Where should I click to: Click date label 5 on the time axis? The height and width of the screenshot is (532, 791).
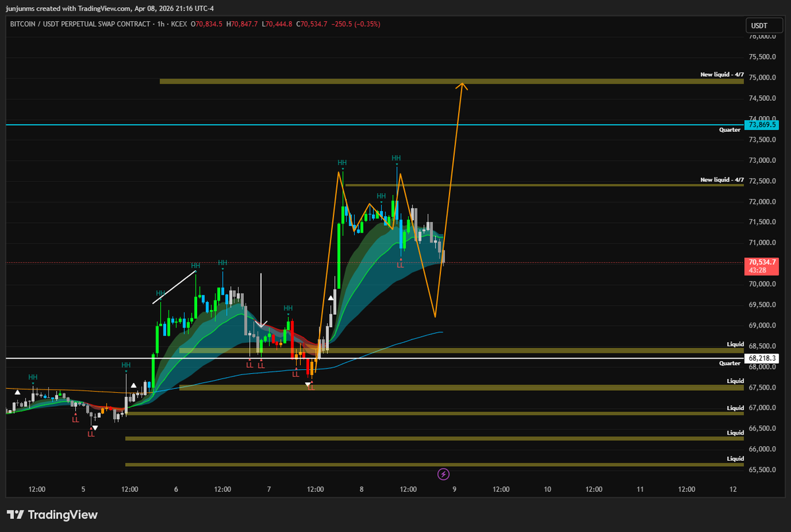pyautogui.click(x=83, y=489)
